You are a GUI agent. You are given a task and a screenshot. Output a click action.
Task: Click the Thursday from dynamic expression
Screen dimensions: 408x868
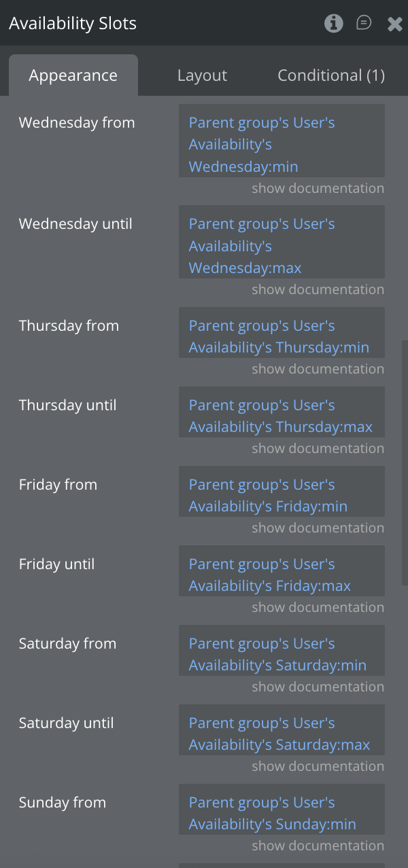(282, 336)
